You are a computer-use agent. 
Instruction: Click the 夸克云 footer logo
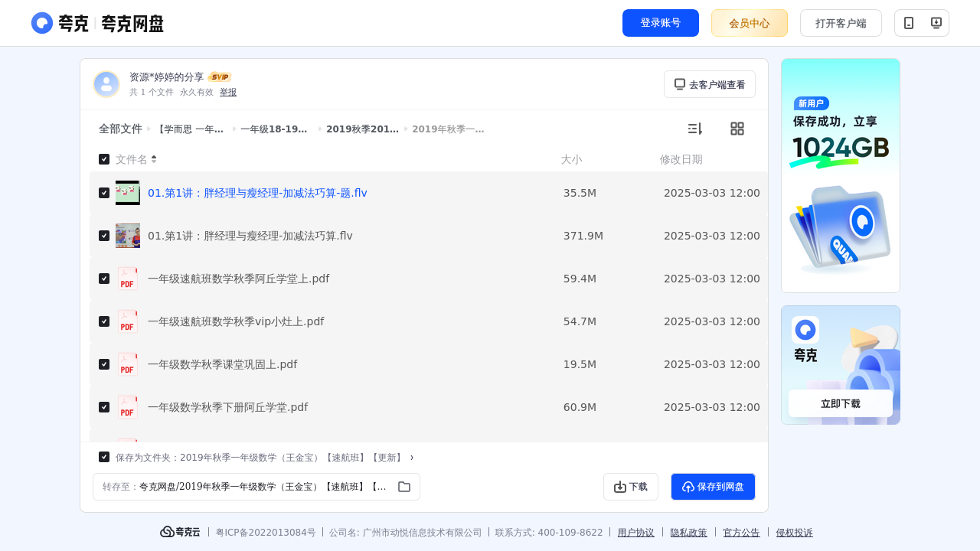[180, 532]
